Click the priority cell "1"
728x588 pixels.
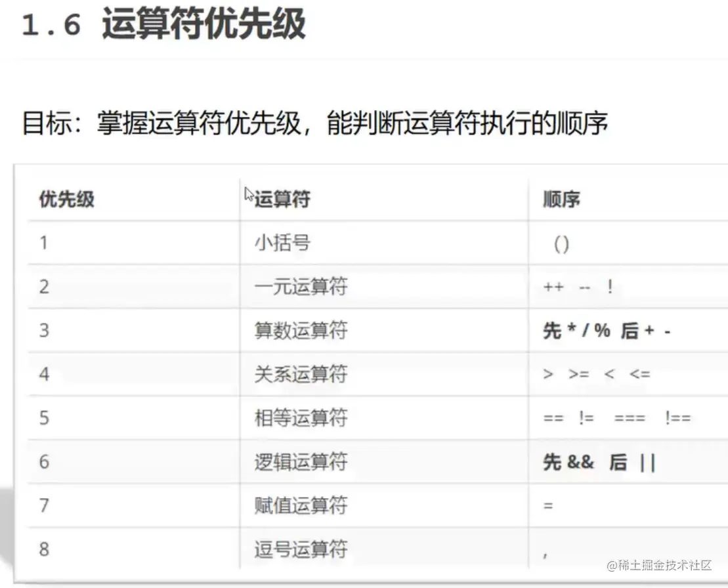click(x=43, y=243)
